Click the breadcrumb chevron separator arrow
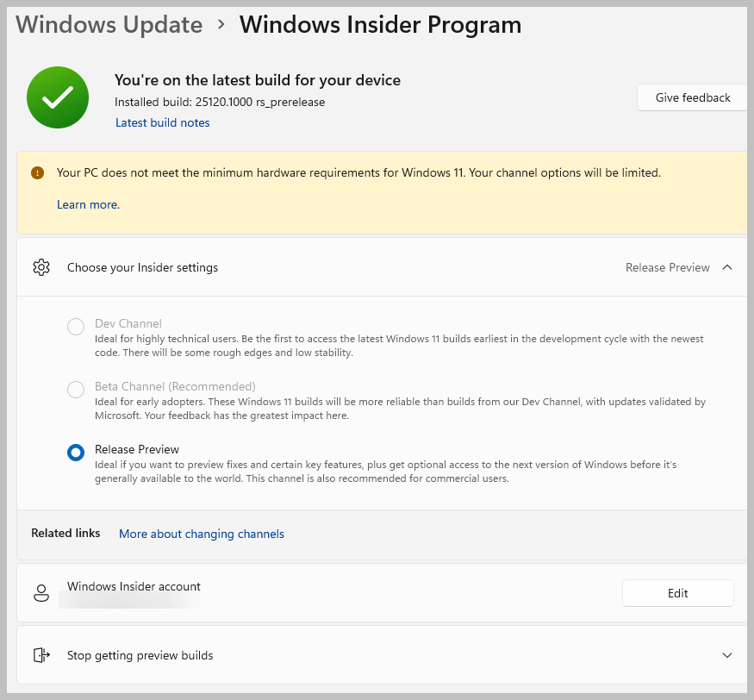This screenshot has width=754, height=700. 221,24
